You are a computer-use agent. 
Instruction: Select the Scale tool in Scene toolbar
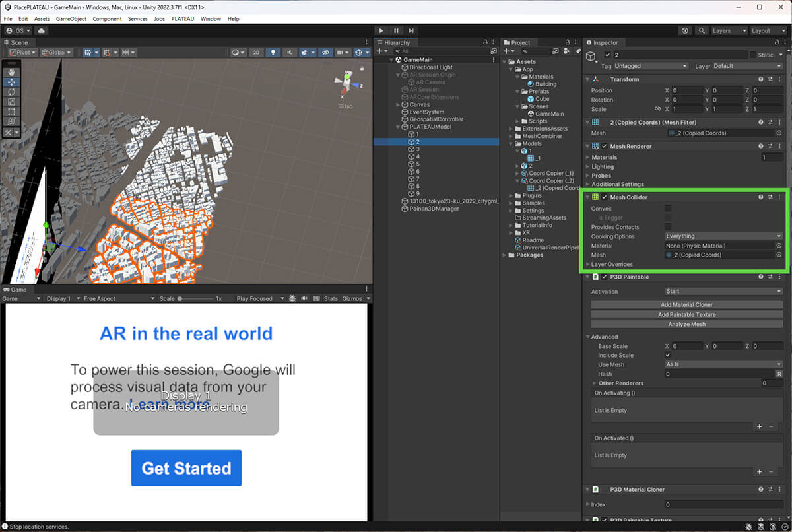pyautogui.click(x=11, y=102)
